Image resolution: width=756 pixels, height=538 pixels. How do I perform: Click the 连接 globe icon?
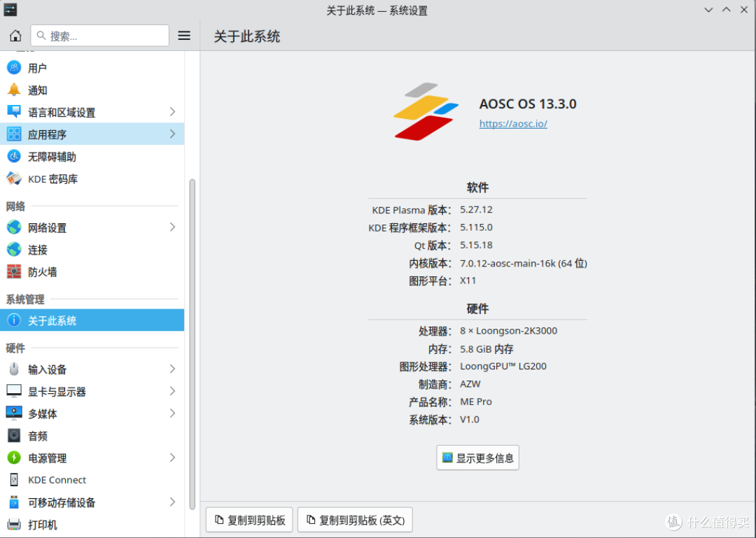click(x=14, y=249)
